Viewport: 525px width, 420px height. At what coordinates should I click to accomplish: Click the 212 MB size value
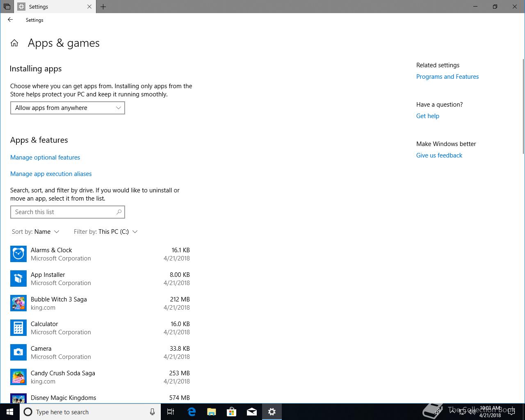point(180,299)
